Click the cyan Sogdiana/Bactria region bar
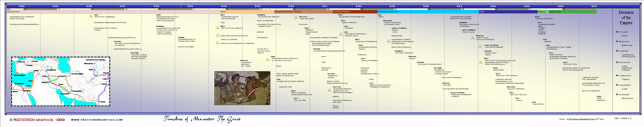 427,12
